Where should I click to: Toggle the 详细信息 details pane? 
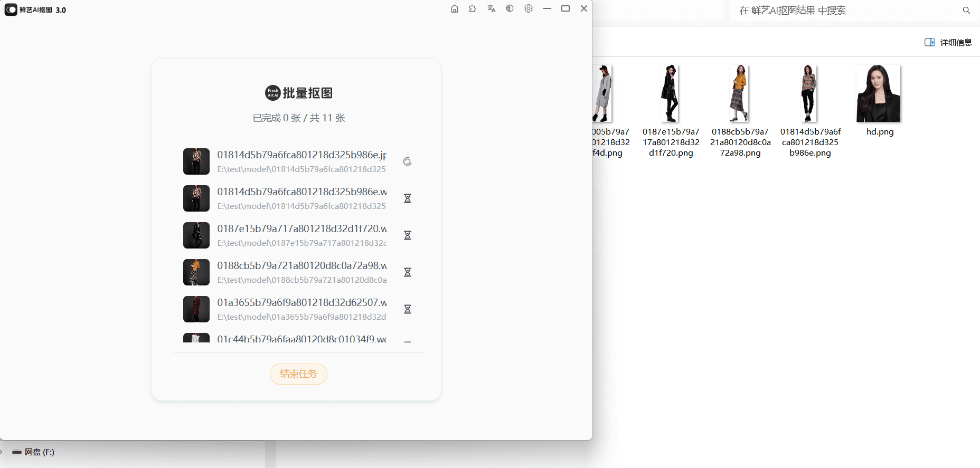point(948,42)
